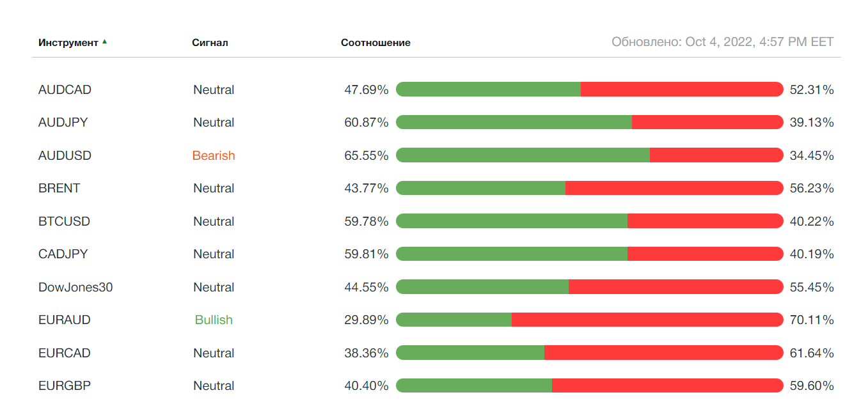Click green portion of AUDUSD ratio bar

[523, 156]
